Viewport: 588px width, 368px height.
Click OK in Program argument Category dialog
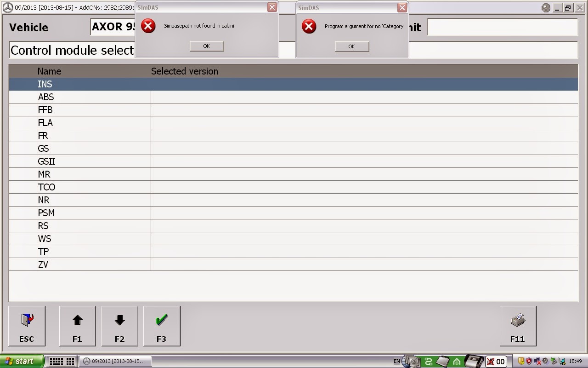coord(351,46)
